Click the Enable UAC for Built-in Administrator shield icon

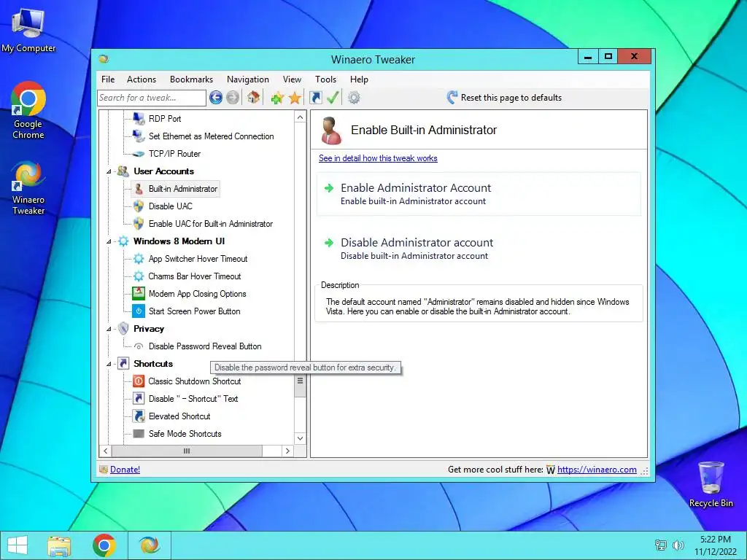coord(139,223)
